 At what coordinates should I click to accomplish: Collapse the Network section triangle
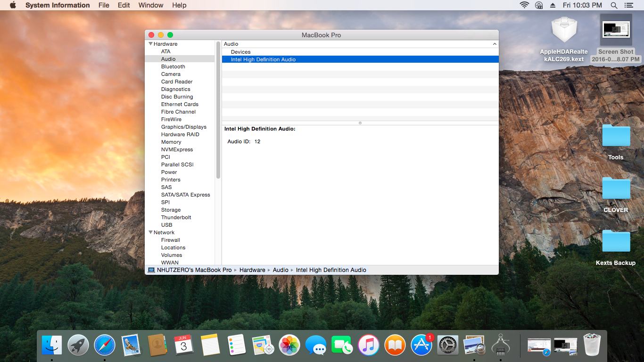click(x=150, y=232)
